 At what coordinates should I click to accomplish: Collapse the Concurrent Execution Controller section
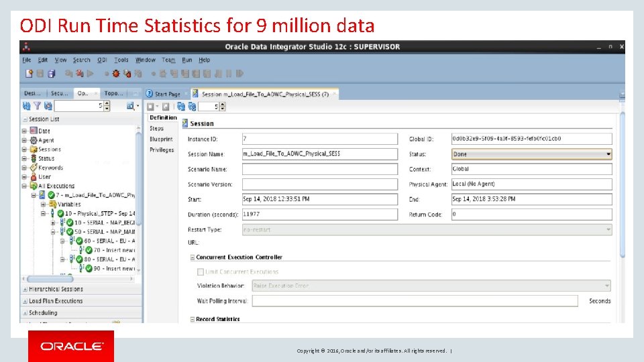click(193, 257)
